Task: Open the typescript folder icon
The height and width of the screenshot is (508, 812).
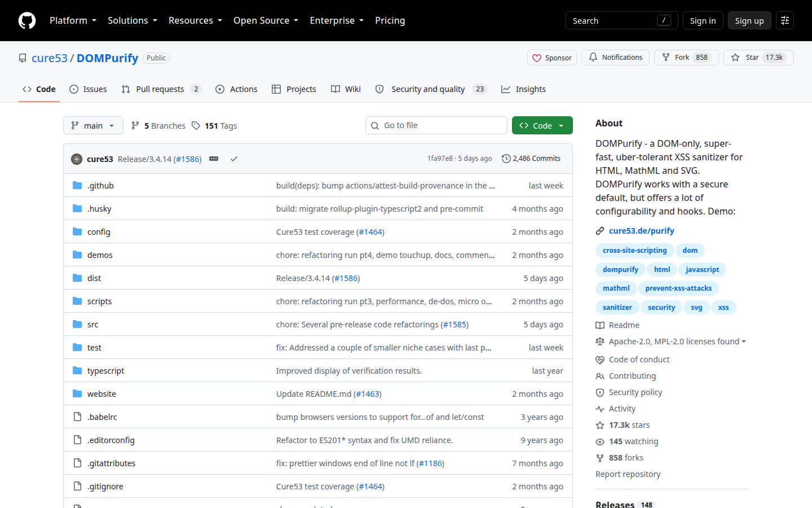Action: (x=77, y=371)
